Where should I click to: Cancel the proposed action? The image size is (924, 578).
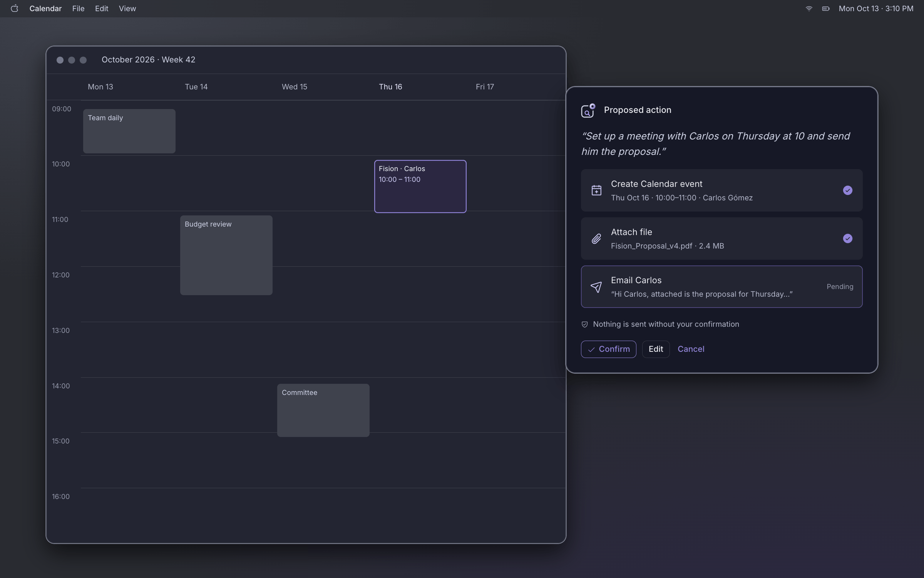coord(691,349)
